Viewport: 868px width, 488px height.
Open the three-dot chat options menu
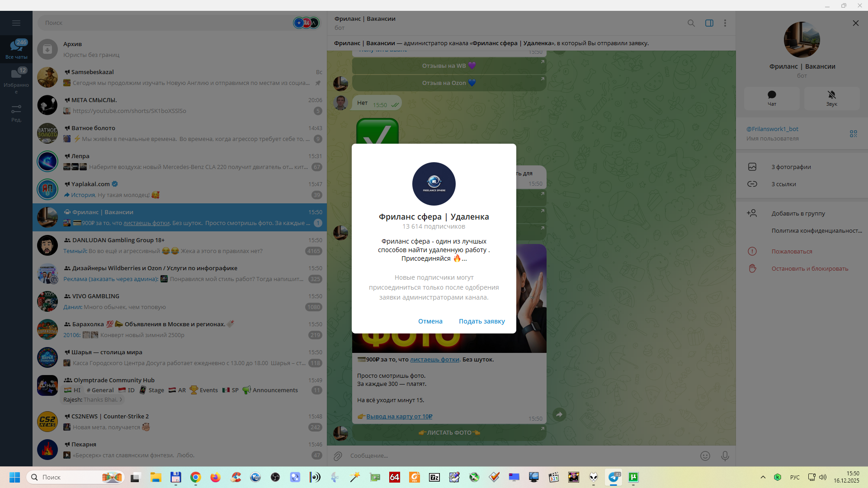[725, 23]
